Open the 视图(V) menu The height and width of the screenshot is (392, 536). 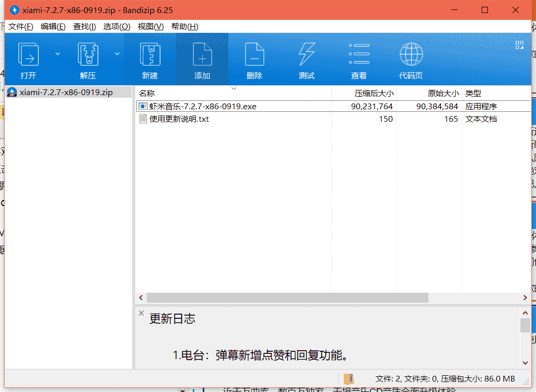151,27
